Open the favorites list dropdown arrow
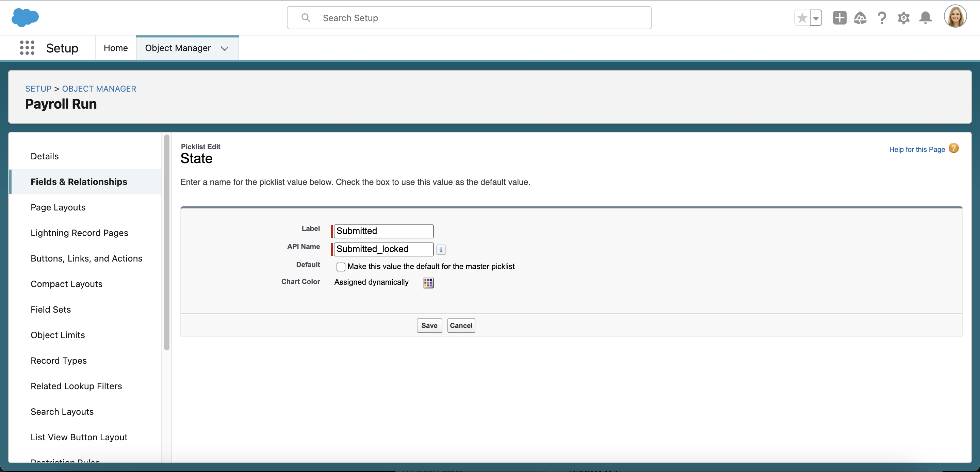Viewport: 980px width, 472px height. pyautogui.click(x=816, y=17)
